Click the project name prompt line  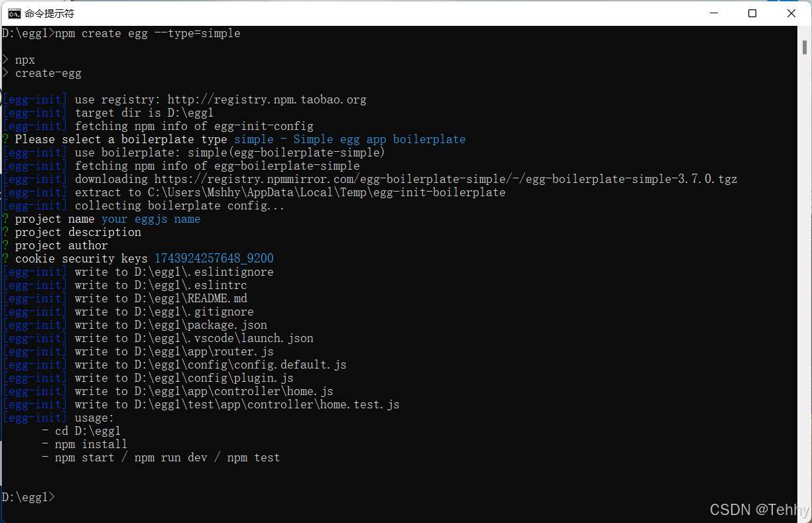[101, 218]
